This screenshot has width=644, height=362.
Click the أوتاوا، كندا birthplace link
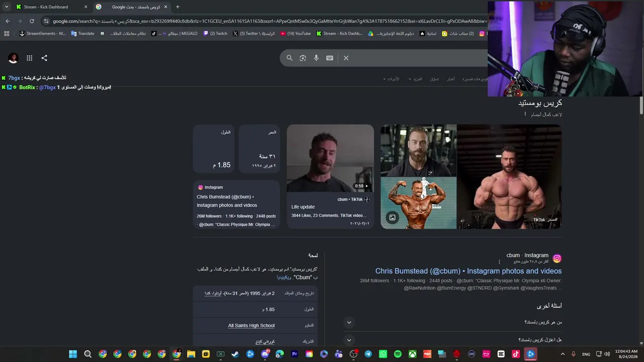[213, 293]
